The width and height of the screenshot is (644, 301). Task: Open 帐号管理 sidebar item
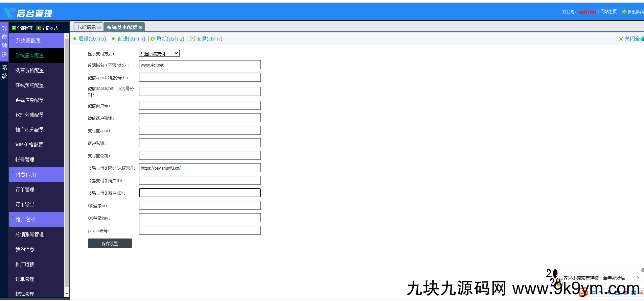click(x=36, y=159)
